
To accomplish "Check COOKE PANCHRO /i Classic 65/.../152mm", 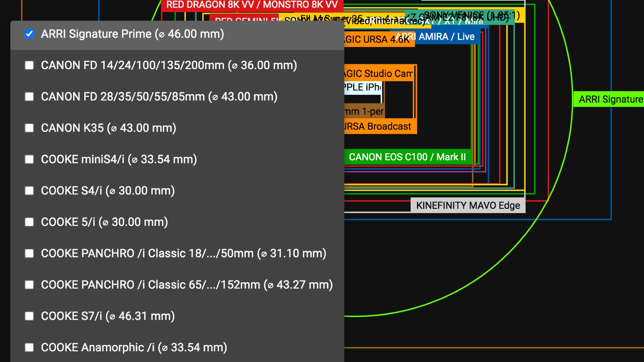I will point(29,285).
